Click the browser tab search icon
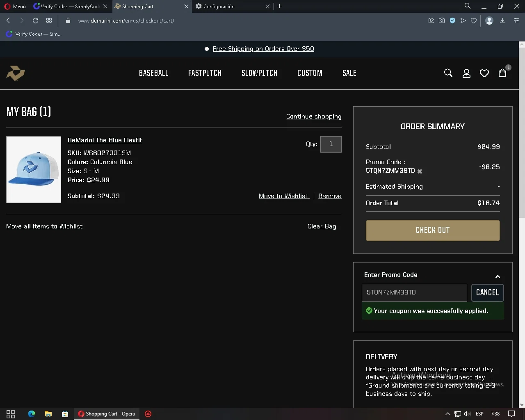The width and height of the screenshot is (525, 420). (467, 6)
